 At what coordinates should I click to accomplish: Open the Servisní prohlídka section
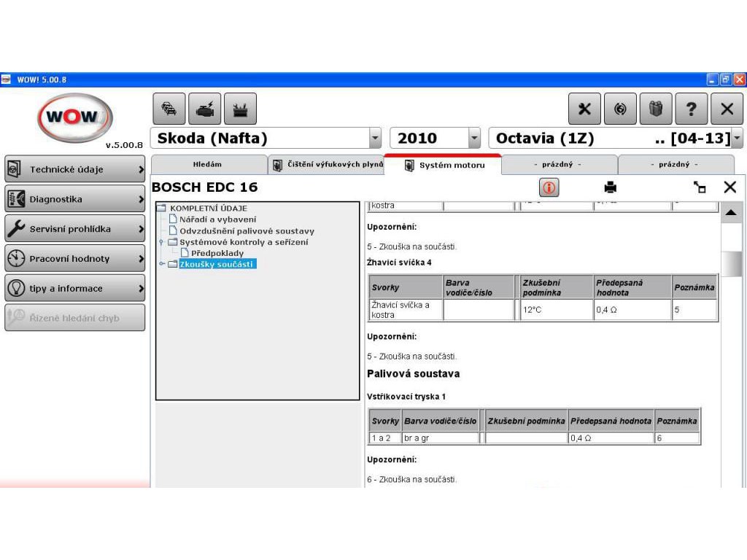(x=75, y=229)
